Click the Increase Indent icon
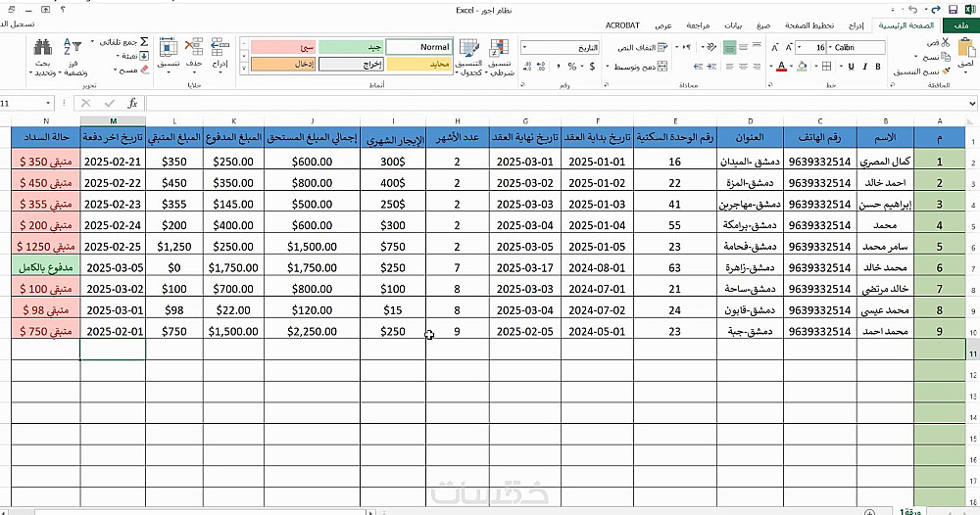Viewport: 980px width, 515px height. 698,67
